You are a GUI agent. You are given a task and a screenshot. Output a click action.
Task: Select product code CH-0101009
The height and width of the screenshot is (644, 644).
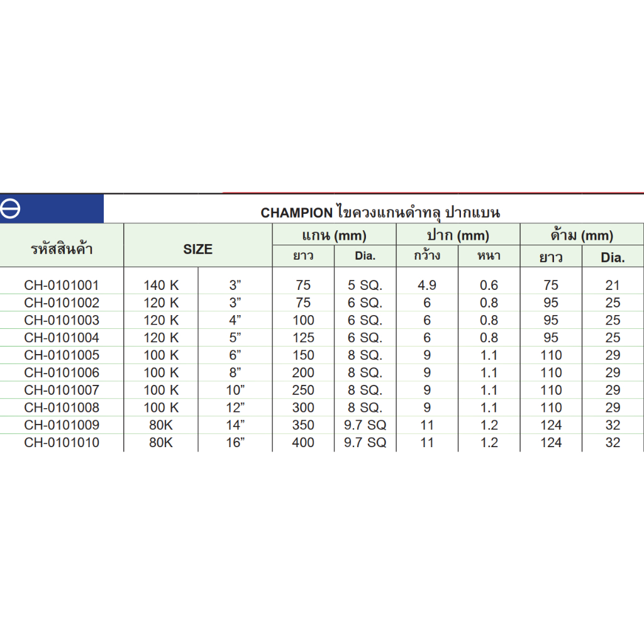click(62, 425)
